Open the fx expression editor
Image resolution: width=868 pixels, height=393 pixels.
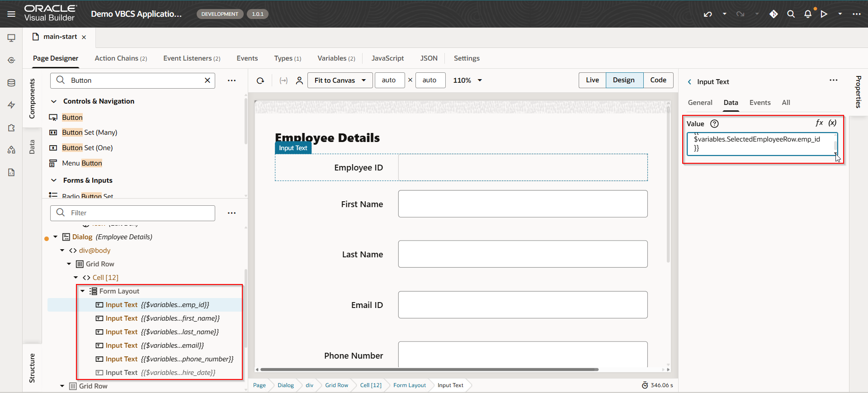pos(819,123)
